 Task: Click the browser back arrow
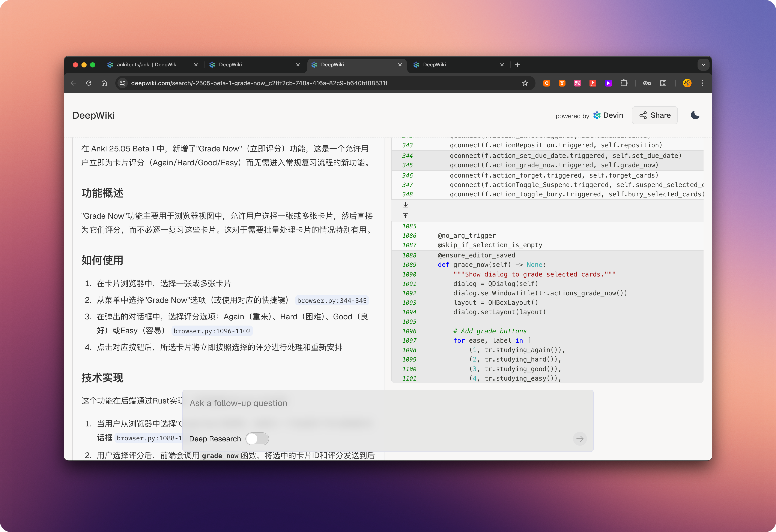click(74, 83)
